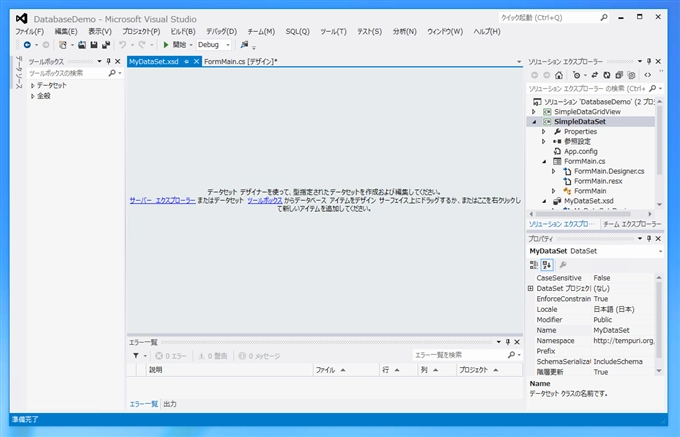680x437 pixels.
Task: Toggle the Properties panel auto-hide pin
Action: tap(649, 239)
